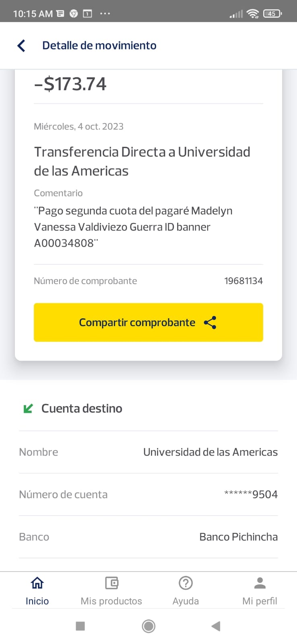Select the Mis productos tab label
Viewport: 297px width, 644px height.
(111, 601)
